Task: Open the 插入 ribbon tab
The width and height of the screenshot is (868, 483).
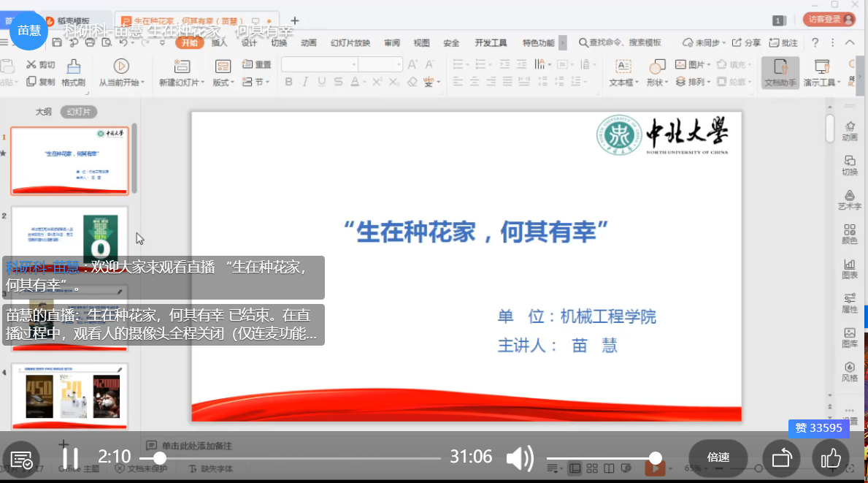Action: click(219, 42)
